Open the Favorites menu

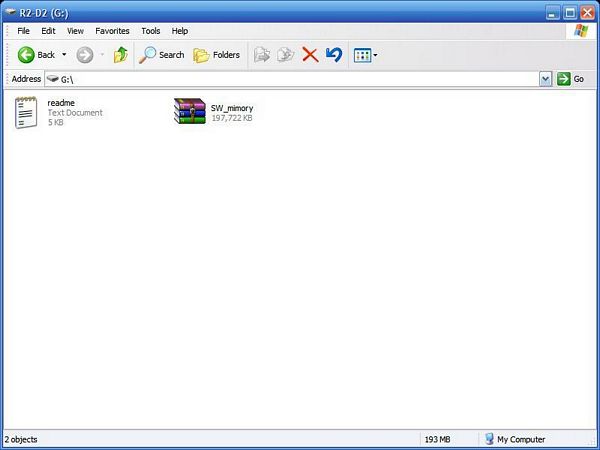point(112,31)
